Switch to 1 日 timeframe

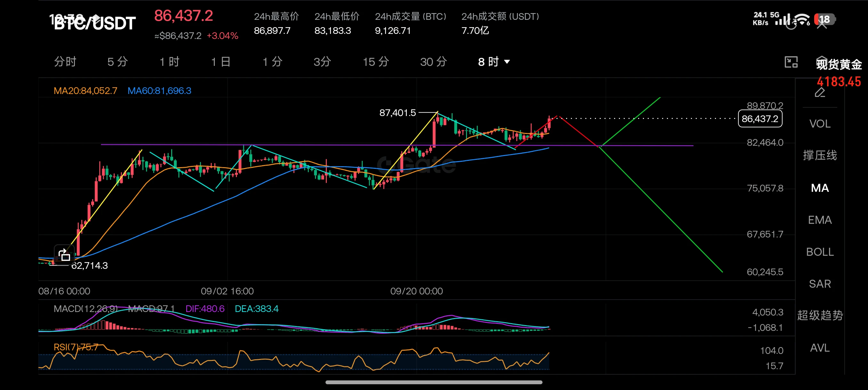coord(221,62)
